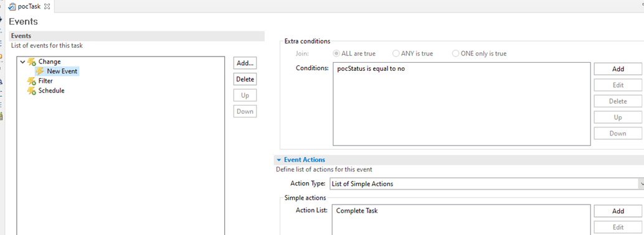This screenshot has height=235, width=644.
Task: Select Complete Task in Action List
Action: point(356,211)
